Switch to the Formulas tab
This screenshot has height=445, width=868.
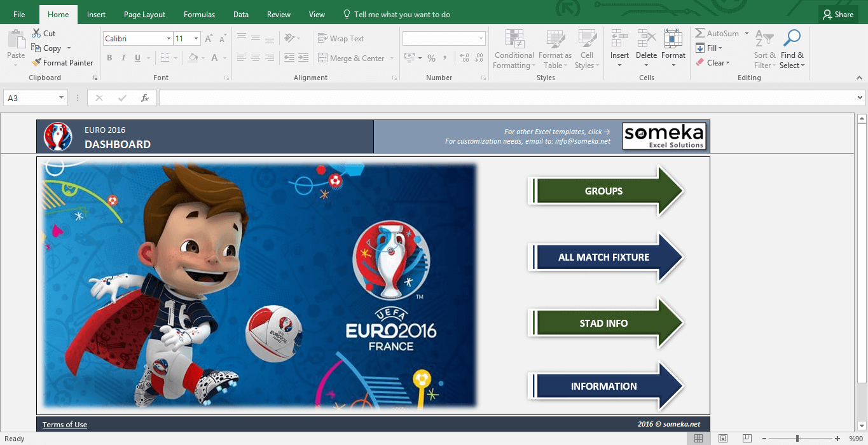[x=199, y=15]
